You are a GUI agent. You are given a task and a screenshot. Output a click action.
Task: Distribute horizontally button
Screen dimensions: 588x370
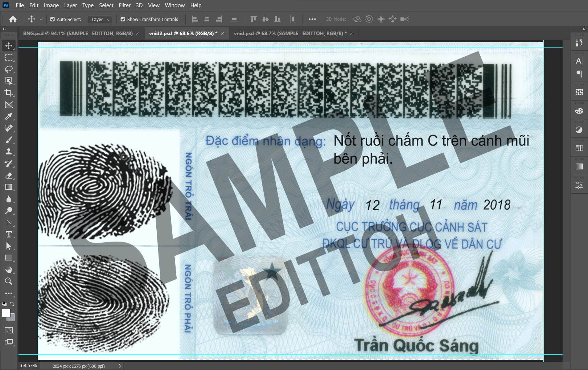[293, 19]
